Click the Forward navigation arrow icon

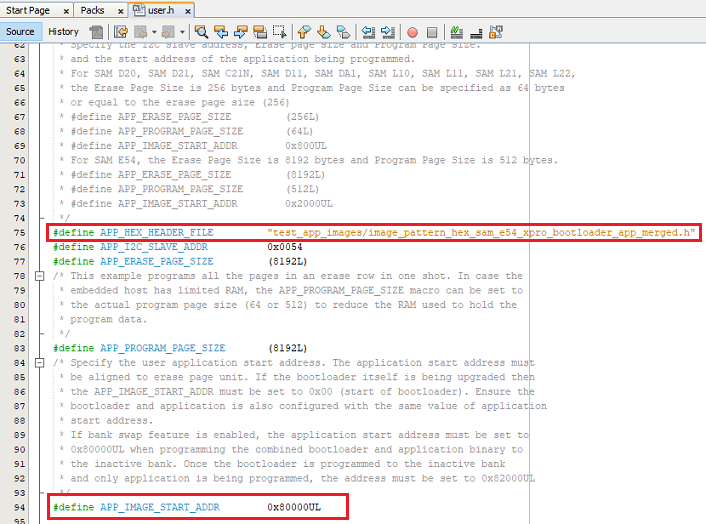[x=168, y=32]
